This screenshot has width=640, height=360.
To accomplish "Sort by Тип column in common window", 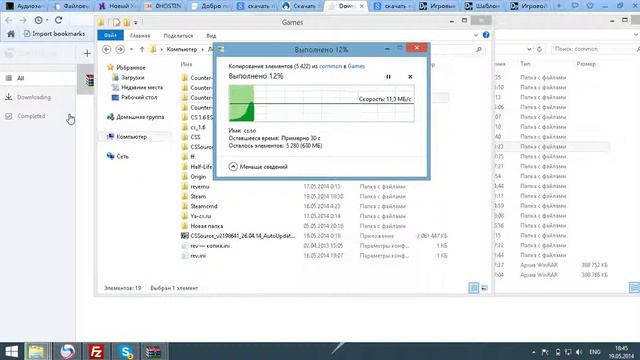I will 525,64.
